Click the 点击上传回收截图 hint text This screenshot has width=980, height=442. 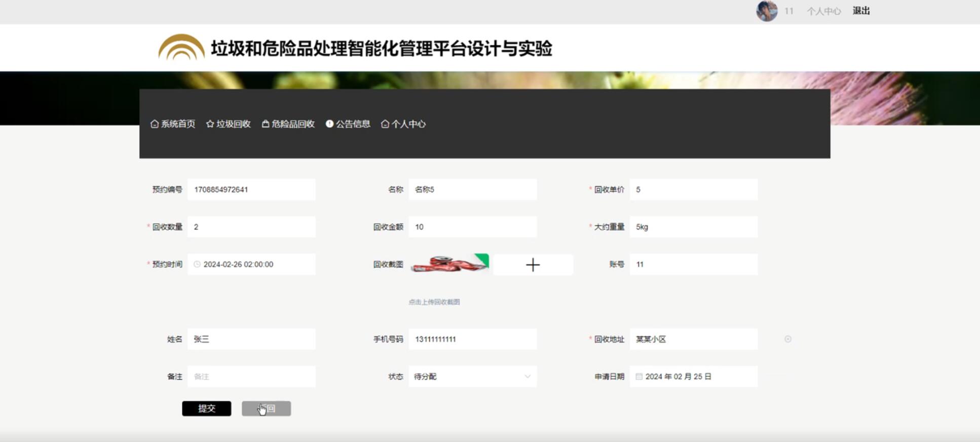[434, 302]
